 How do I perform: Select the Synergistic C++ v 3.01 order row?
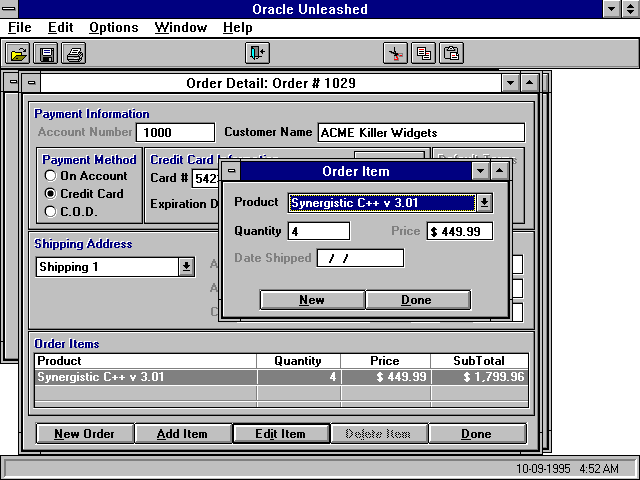tap(145, 377)
